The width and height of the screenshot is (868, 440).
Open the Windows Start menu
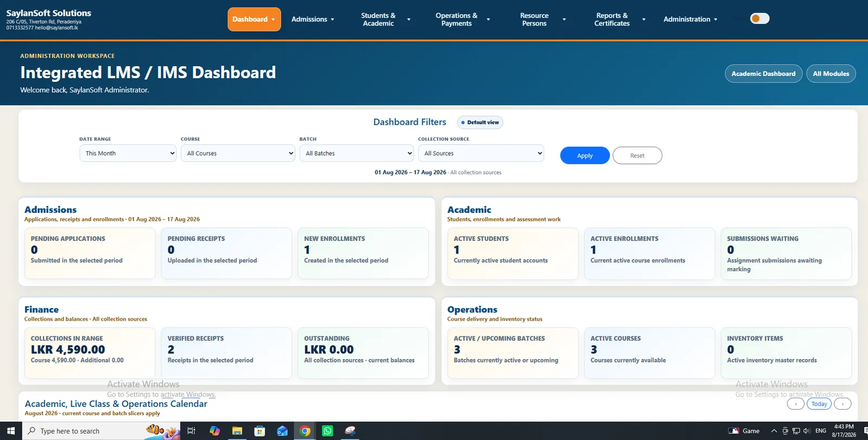(x=11, y=431)
